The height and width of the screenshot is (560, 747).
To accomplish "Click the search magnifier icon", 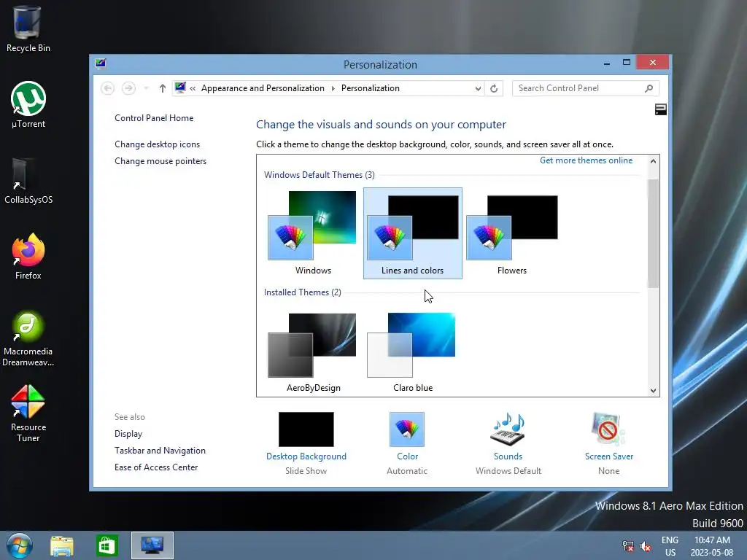I will (x=649, y=88).
